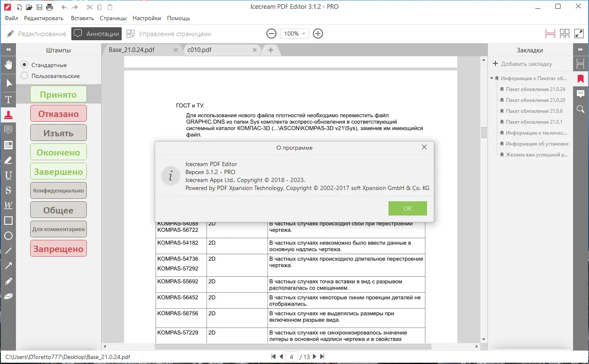This screenshot has height=364, width=589.
Task: Select the Hand pan tool
Action: 8,65
